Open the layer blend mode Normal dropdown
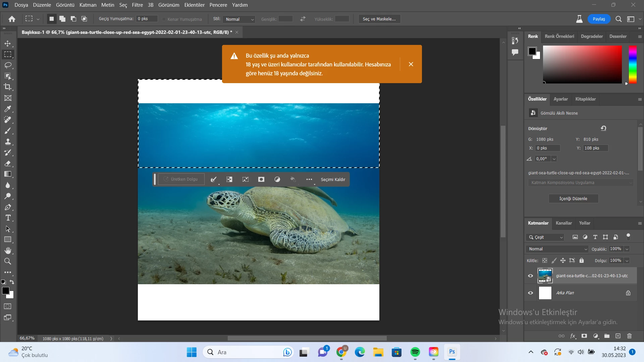The width and height of the screenshot is (644, 362). coord(557,249)
